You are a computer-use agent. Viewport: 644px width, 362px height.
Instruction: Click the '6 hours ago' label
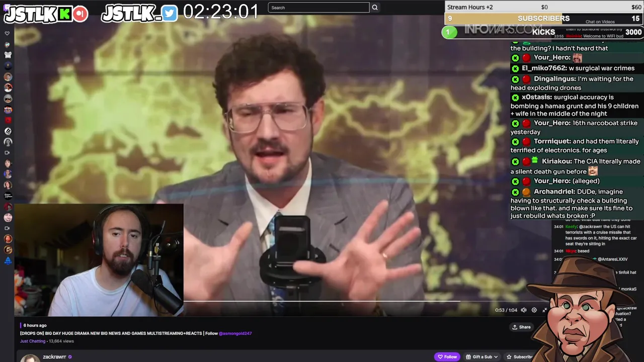(x=35, y=325)
